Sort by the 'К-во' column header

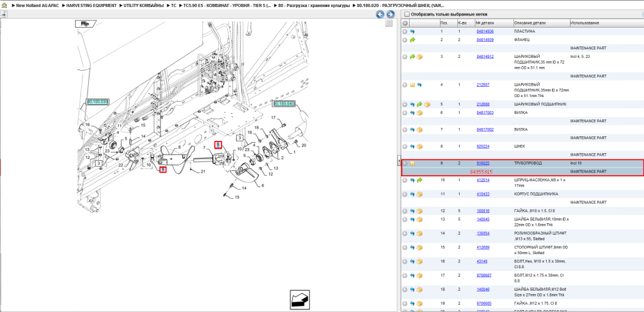point(466,23)
